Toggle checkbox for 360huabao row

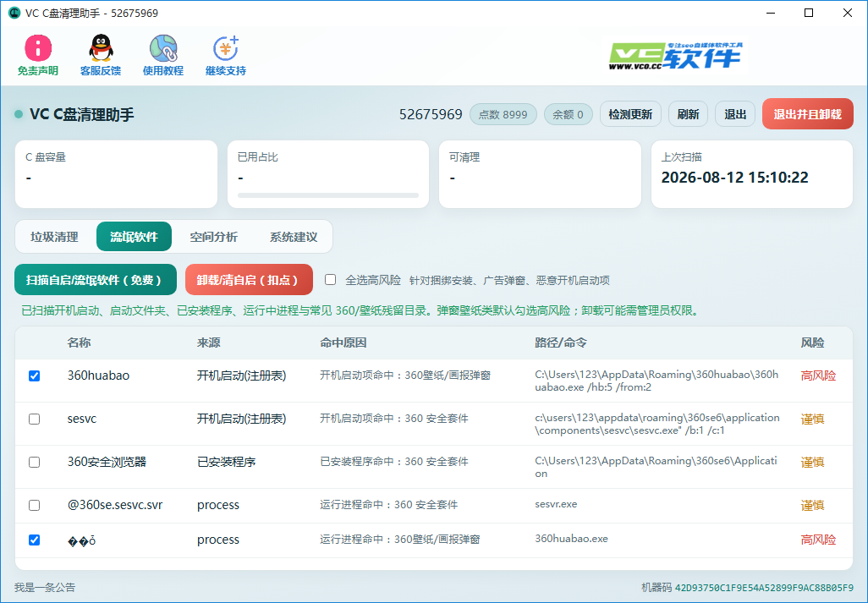click(x=35, y=376)
